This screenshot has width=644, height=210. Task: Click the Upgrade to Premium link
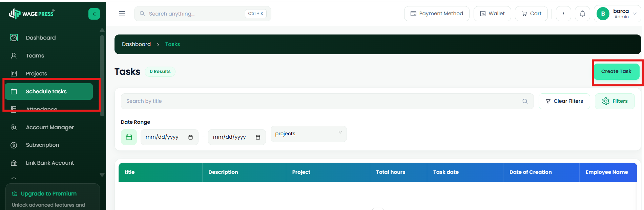48,194
